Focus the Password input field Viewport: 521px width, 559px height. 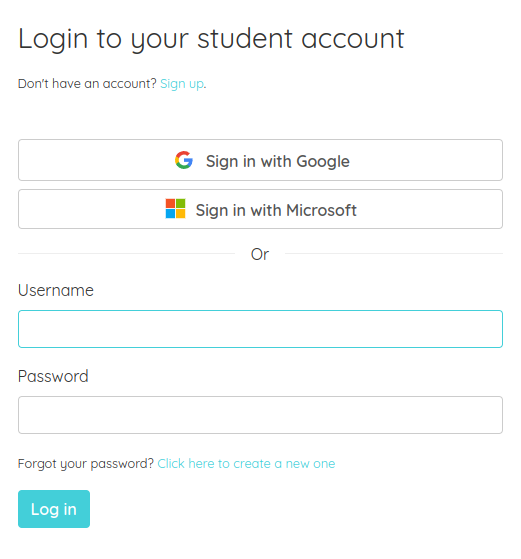(260, 415)
